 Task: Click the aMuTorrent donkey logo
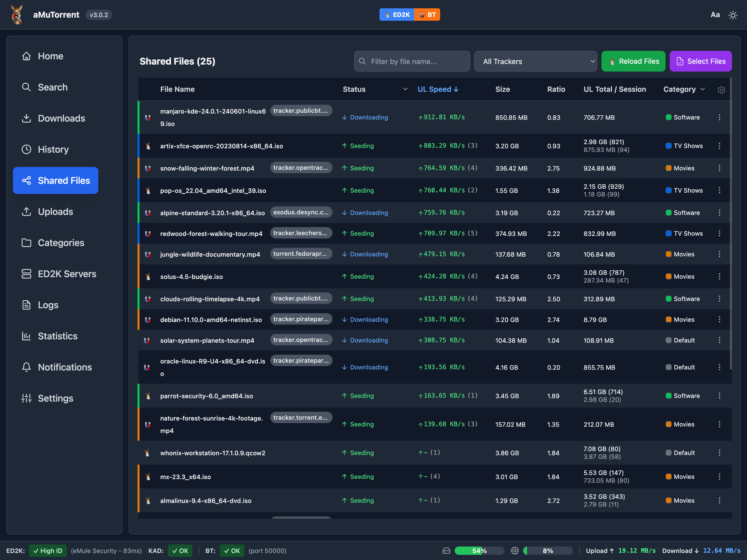click(17, 15)
